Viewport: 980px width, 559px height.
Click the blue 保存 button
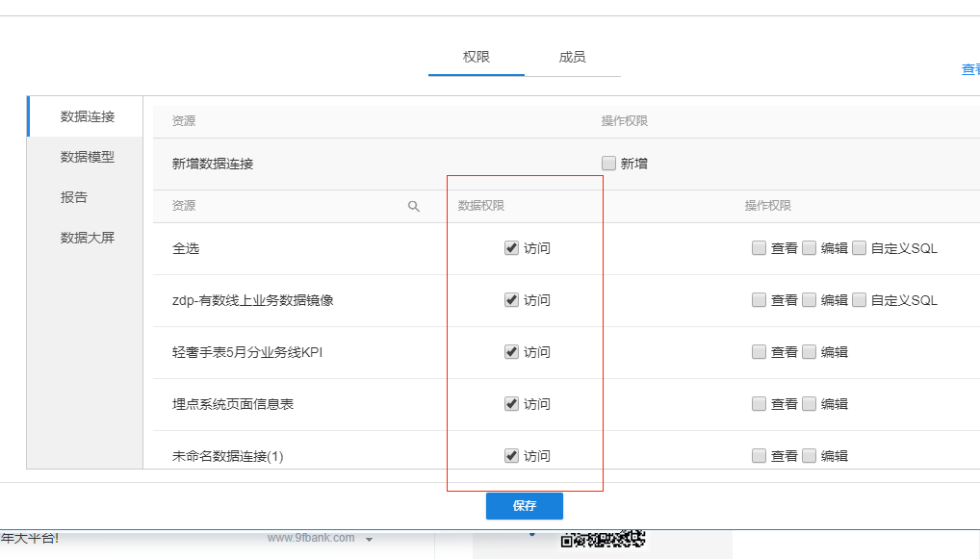tap(524, 506)
